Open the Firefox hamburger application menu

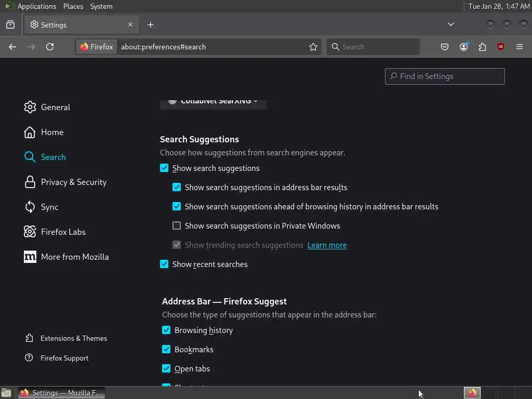coord(520,47)
